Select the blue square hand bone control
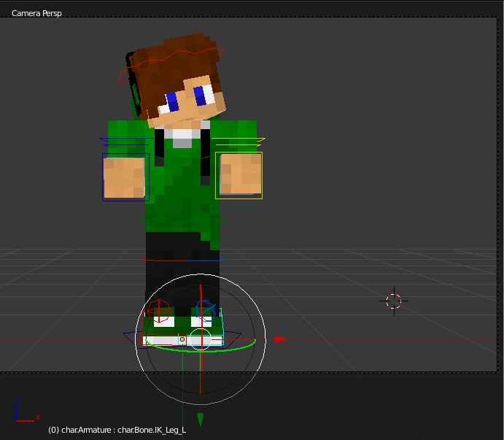Viewport: 504px width, 440px height. tap(125, 177)
